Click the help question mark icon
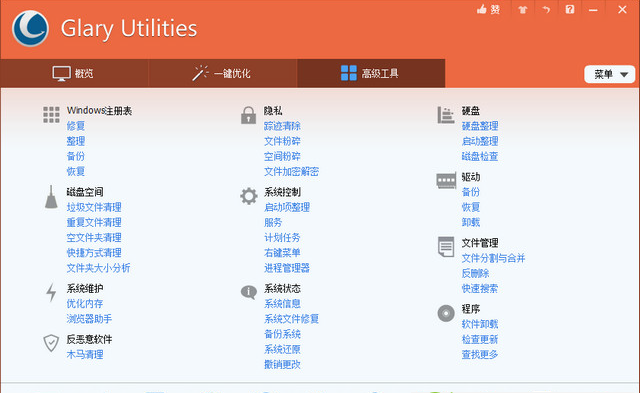This screenshot has height=393, width=641. (569, 9)
